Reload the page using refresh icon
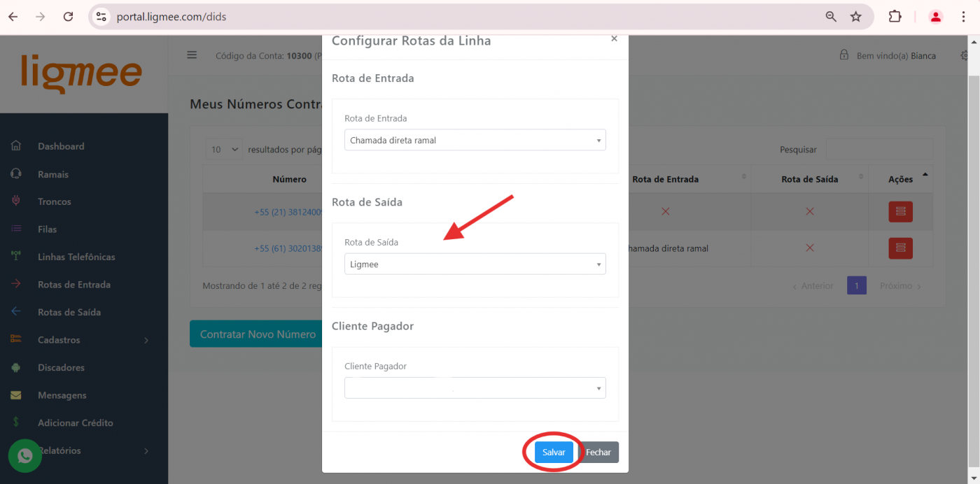Viewport: 980px width, 484px height. click(x=68, y=17)
